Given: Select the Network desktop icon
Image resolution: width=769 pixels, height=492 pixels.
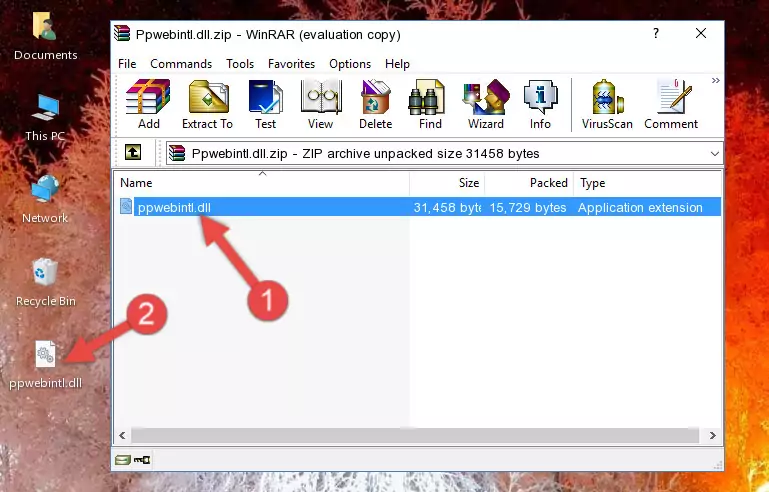Looking at the screenshot, I should (x=45, y=200).
